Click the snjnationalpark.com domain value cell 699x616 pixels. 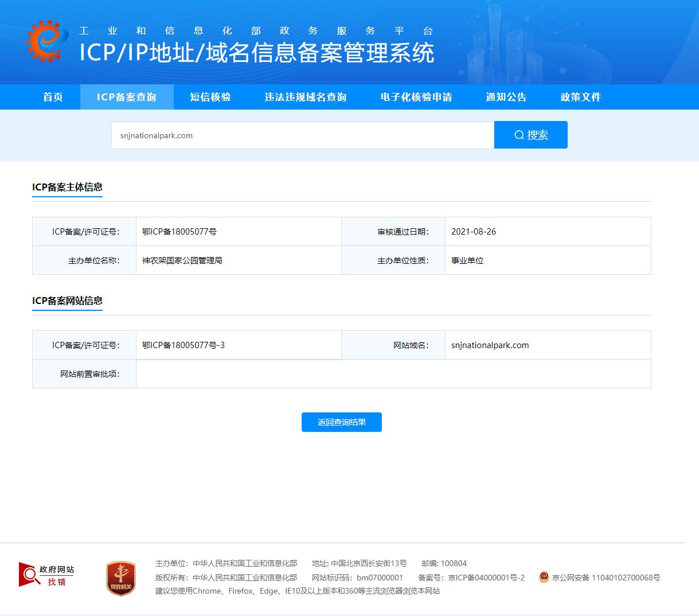coord(490,345)
